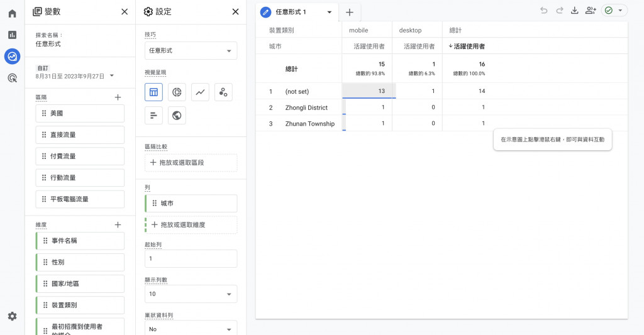Select the 任意形式 1 tab
The height and width of the screenshot is (335, 644).
[291, 13]
